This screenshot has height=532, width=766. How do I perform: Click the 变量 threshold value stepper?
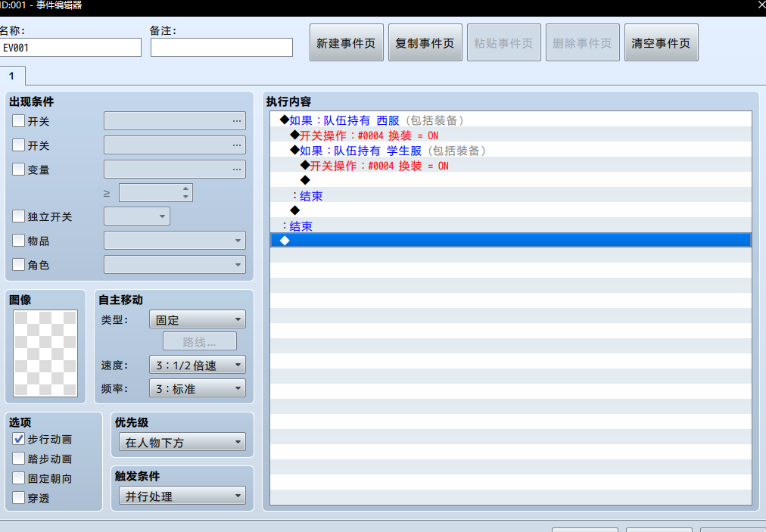point(155,193)
